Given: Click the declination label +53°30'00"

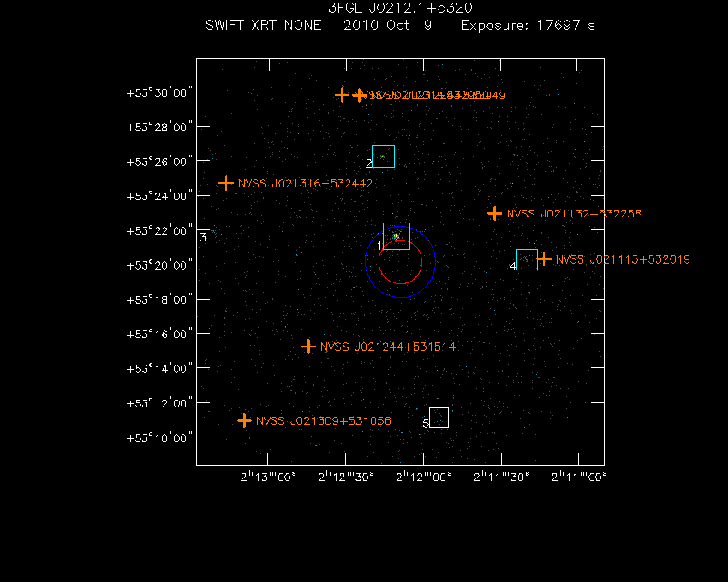Looking at the screenshot, I should [159, 92].
